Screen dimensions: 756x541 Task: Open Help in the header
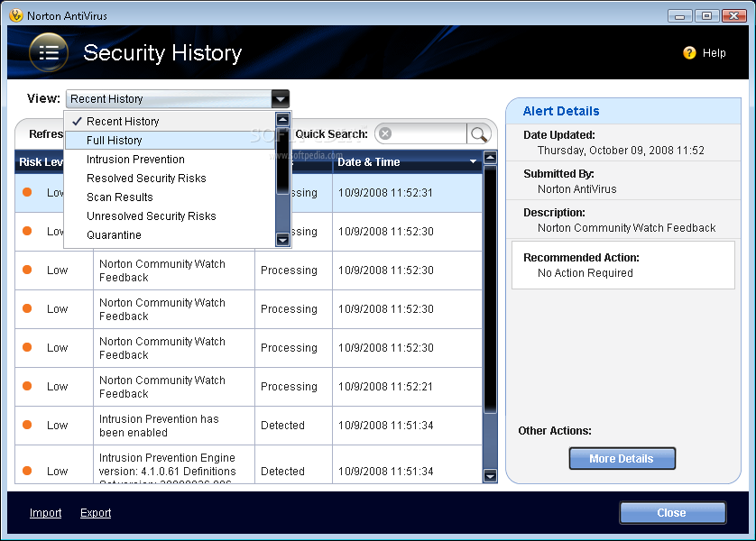(x=714, y=53)
